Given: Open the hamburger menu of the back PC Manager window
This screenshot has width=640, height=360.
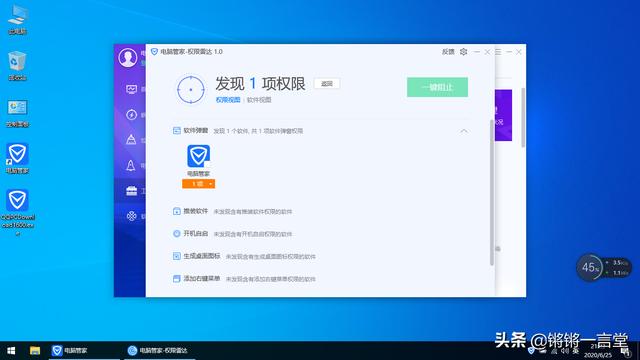Looking at the screenshot, I should coord(498,52).
